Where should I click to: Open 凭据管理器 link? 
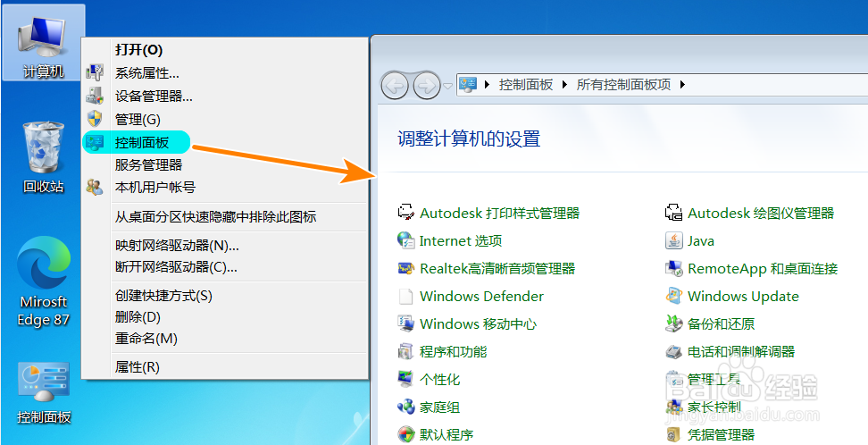[x=721, y=434]
